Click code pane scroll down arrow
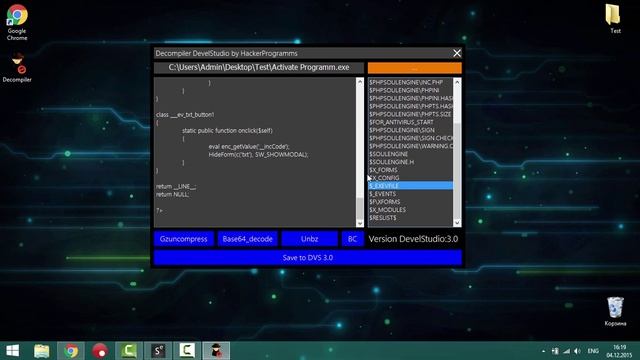This screenshot has width=640, height=360. tap(360, 223)
